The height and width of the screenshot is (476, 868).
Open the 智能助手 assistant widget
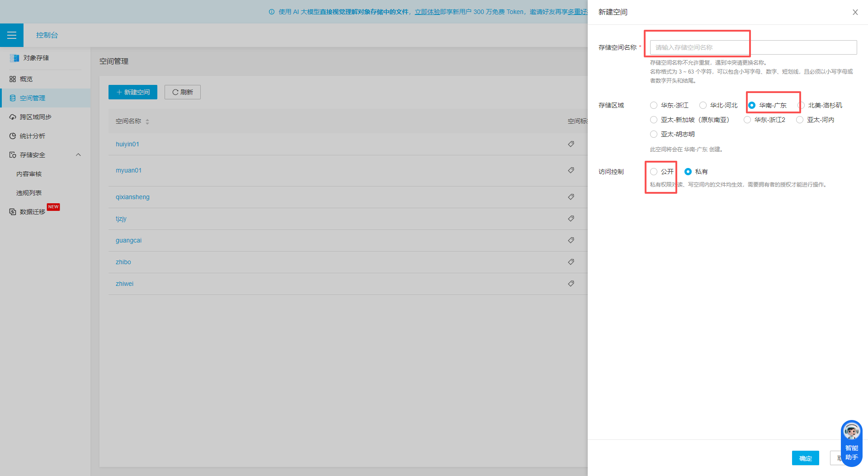click(851, 443)
